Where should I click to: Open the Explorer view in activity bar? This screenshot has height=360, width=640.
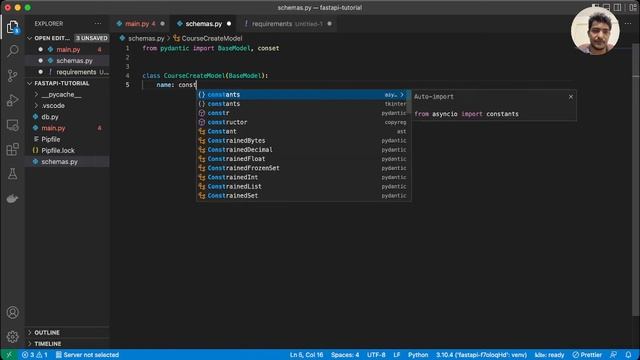point(12,27)
